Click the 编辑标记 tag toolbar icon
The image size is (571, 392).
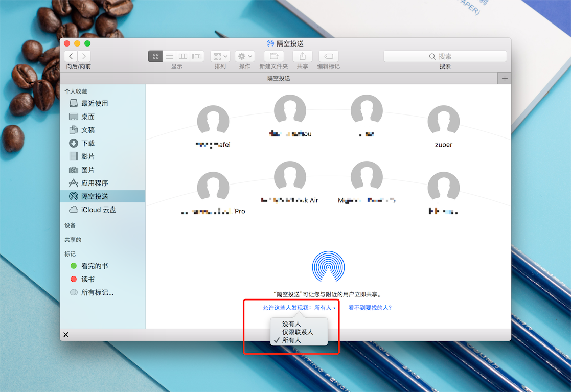coord(329,56)
